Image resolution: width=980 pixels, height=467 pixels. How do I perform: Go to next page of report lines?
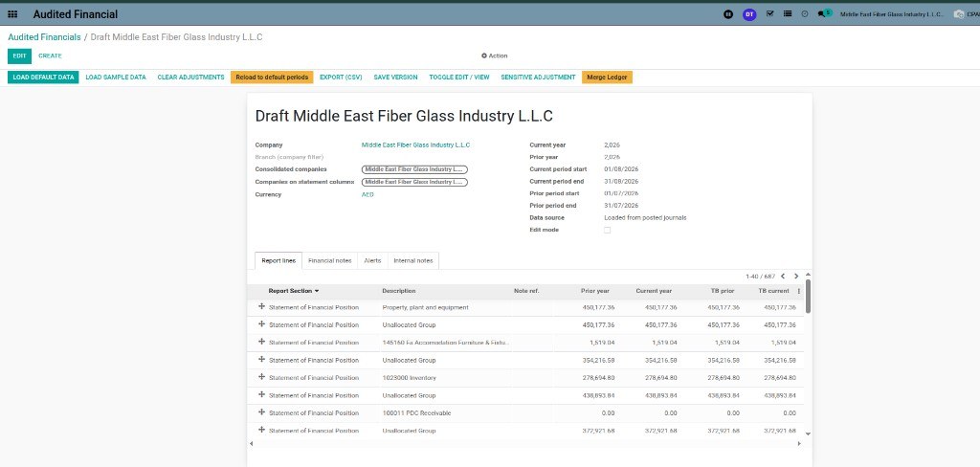point(796,277)
